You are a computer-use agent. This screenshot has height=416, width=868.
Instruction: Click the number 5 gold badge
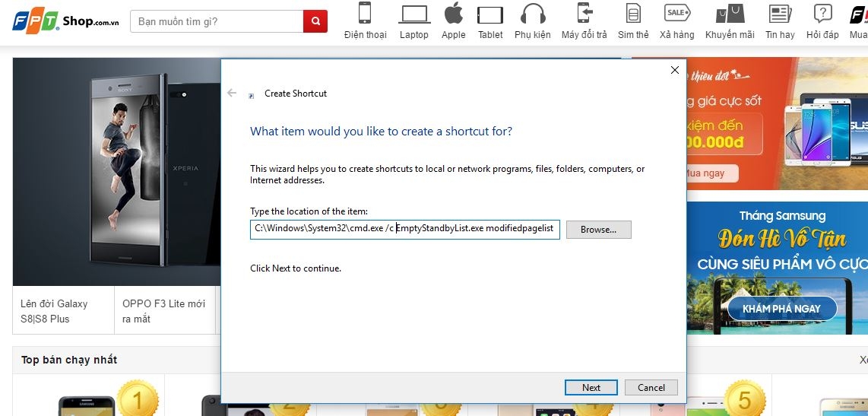tap(745, 399)
